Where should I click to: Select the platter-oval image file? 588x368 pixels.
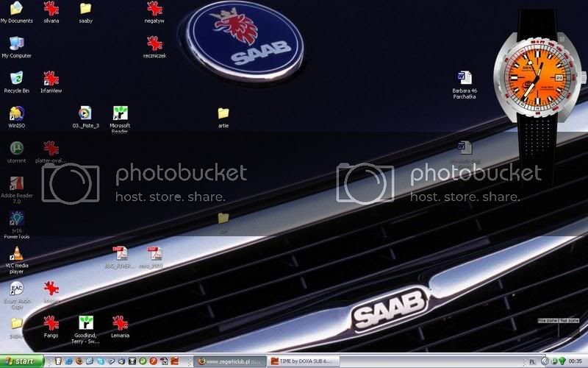(x=51, y=152)
